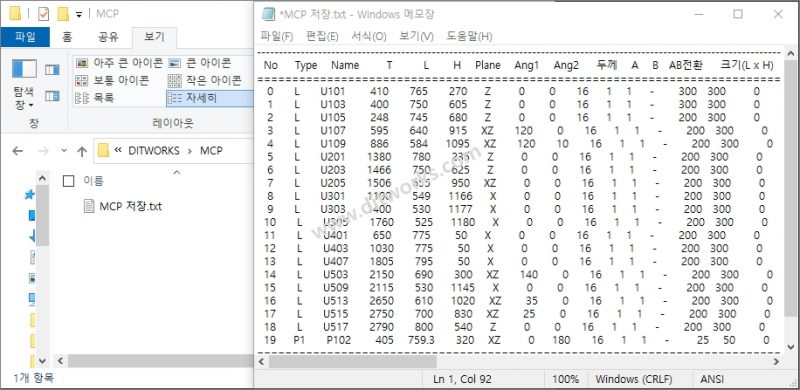
Task: Click the Notepad horizontal scroll left arrow
Action: tap(262, 361)
